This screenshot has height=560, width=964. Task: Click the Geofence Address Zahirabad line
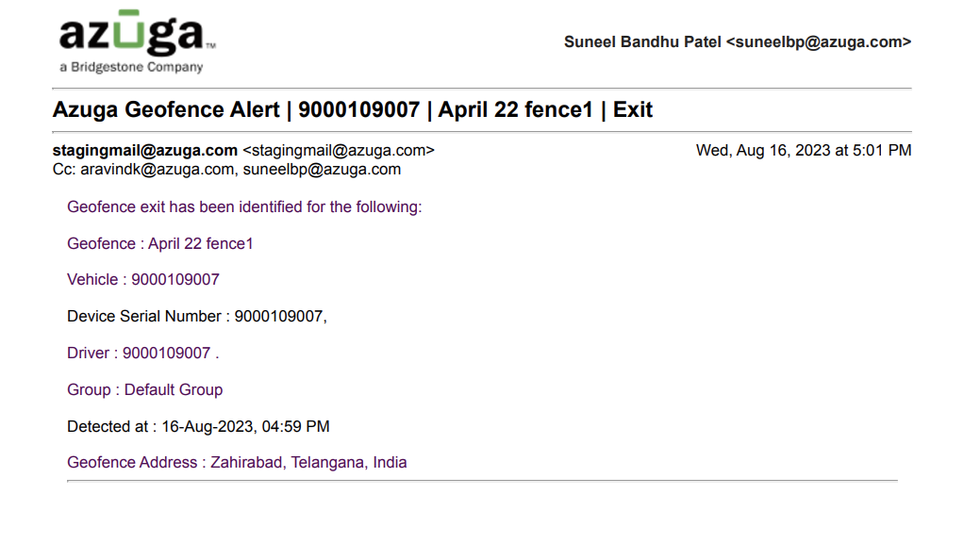tap(237, 463)
